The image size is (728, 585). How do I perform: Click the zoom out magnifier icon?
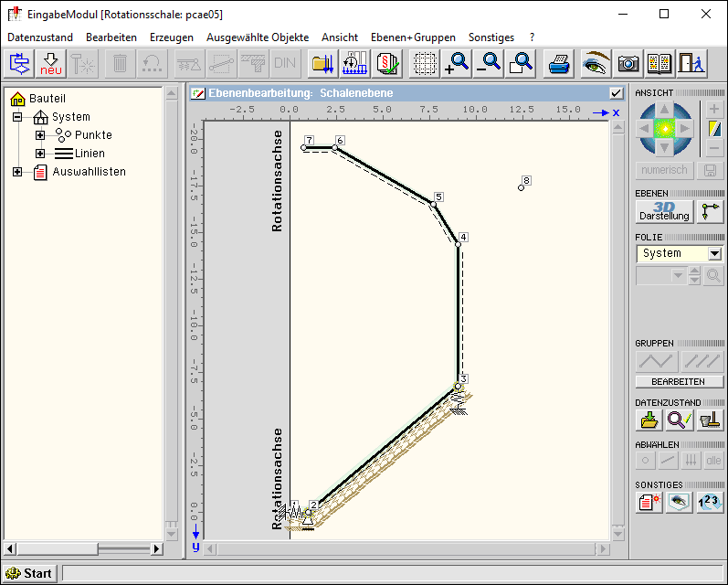(x=489, y=63)
